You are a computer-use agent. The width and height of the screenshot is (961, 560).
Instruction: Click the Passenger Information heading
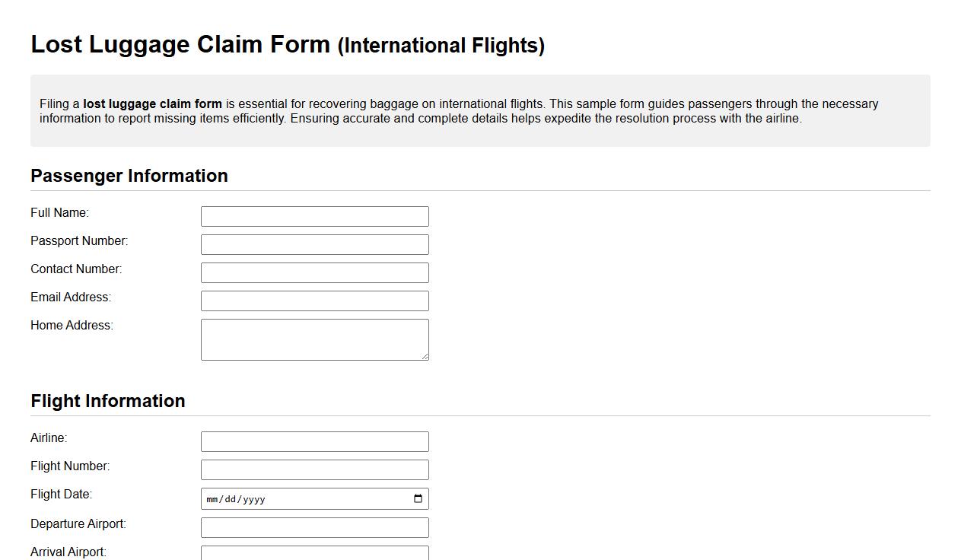(129, 176)
